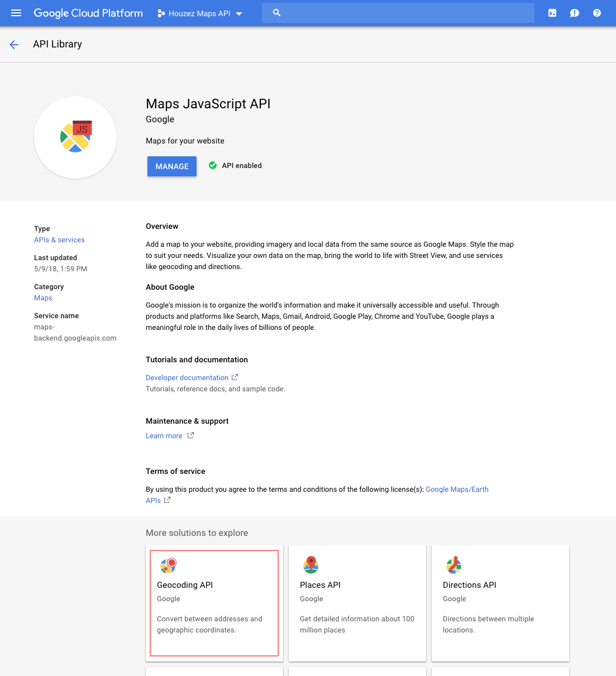616x676 pixels.
Task: Focus the top search input field
Action: [398, 13]
